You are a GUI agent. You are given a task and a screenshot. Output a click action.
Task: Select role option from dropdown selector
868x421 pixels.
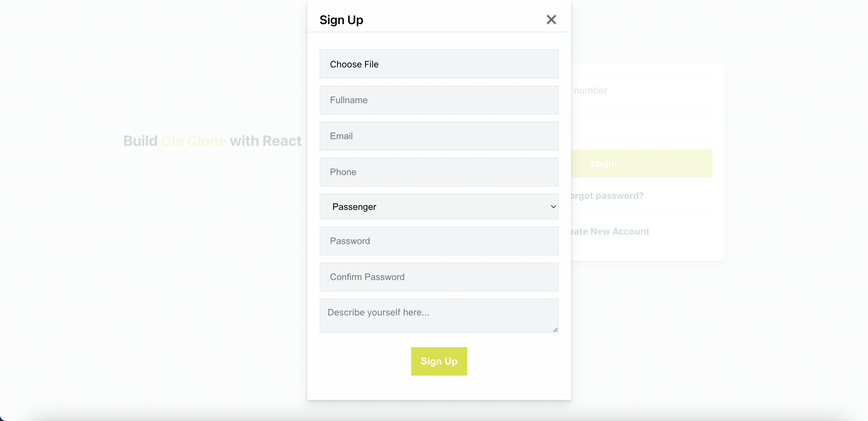point(439,206)
